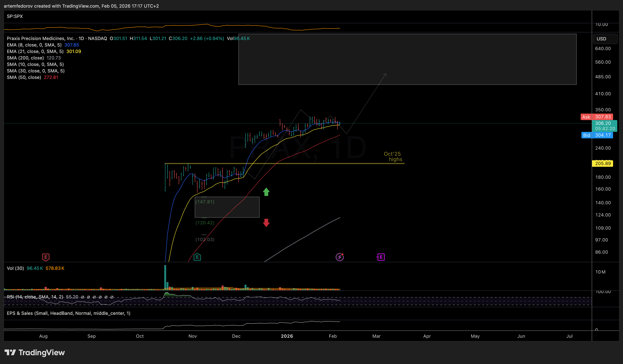Click the 10 M volume axis label
Viewport: 623px width, 364px height.
click(x=600, y=272)
